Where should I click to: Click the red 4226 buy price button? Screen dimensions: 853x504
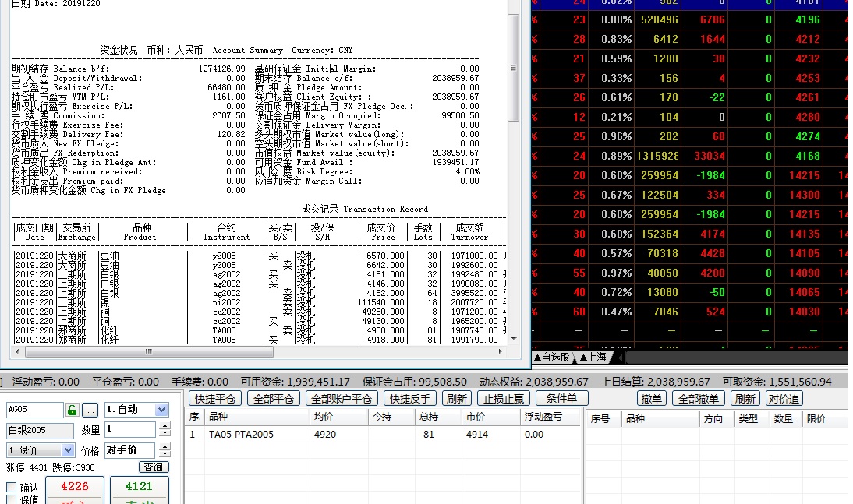75,488
